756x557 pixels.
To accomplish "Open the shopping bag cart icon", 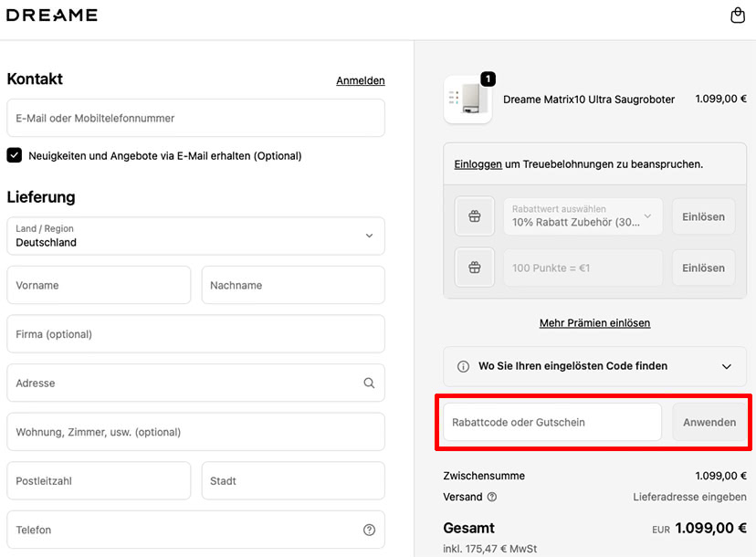I will coord(738,16).
